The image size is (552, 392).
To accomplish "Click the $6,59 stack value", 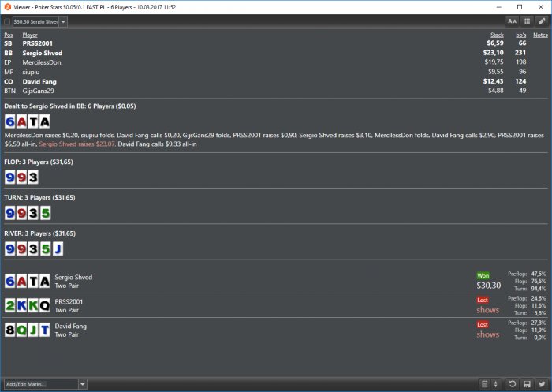I will click(x=495, y=43).
